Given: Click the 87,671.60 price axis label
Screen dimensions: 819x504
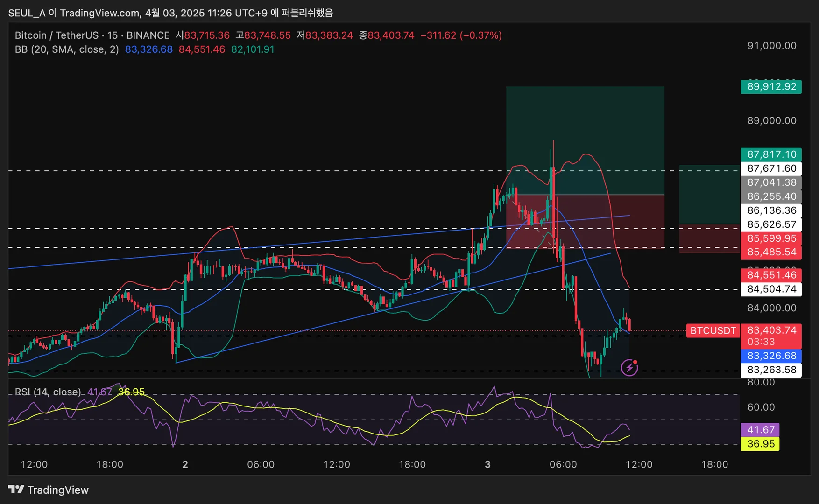Looking at the screenshot, I should pyautogui.click(x=771, y=168).
